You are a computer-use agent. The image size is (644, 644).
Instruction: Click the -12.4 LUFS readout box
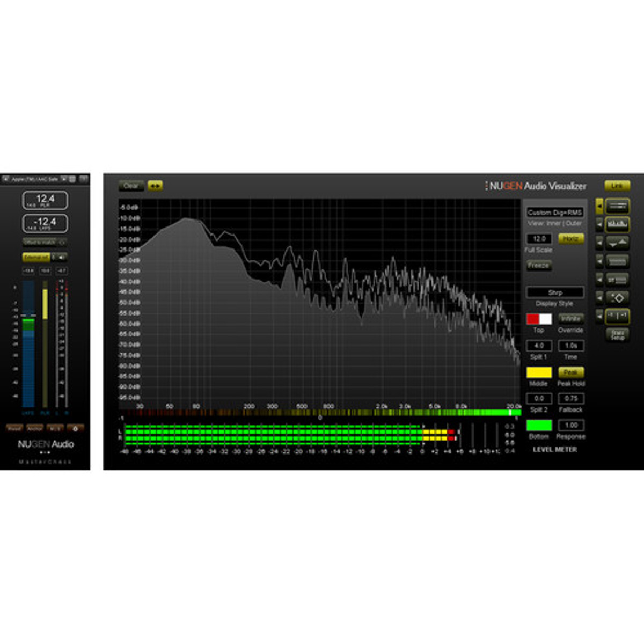click(45, 223)
